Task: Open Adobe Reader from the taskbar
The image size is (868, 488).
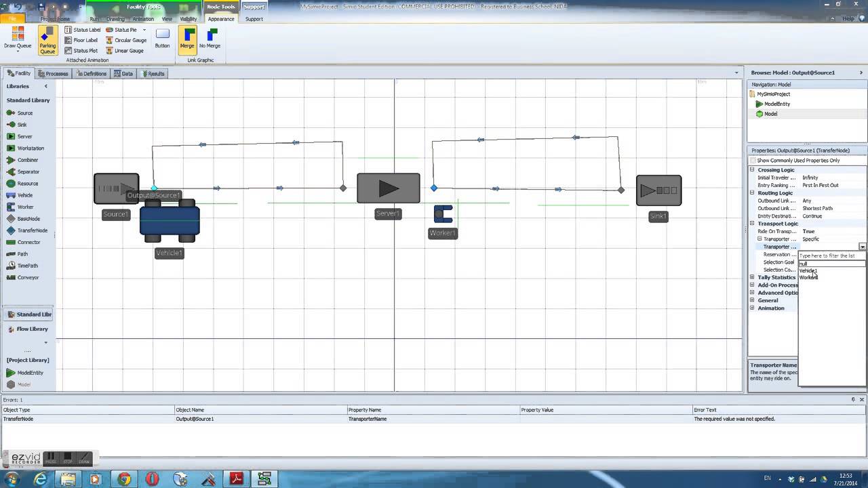Action: click(236, 479)
